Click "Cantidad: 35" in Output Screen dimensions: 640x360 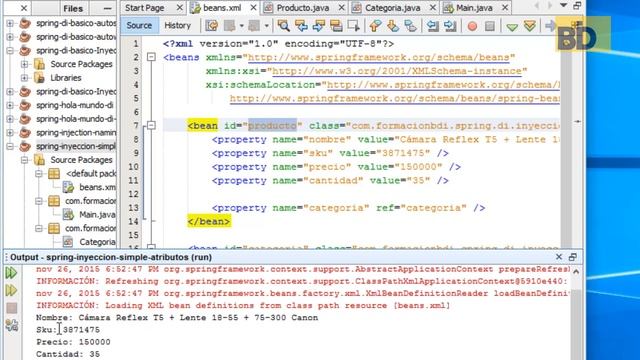[68, 354]
